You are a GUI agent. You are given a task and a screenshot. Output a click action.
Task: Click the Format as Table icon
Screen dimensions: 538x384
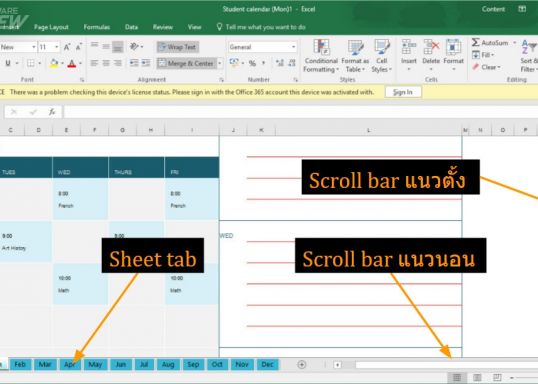[x=355, y=47]
